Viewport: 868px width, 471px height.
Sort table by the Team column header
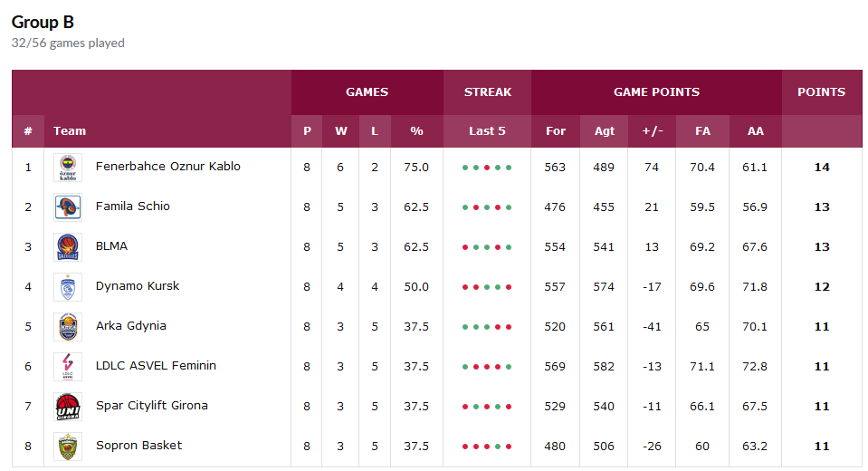point(70,131)
